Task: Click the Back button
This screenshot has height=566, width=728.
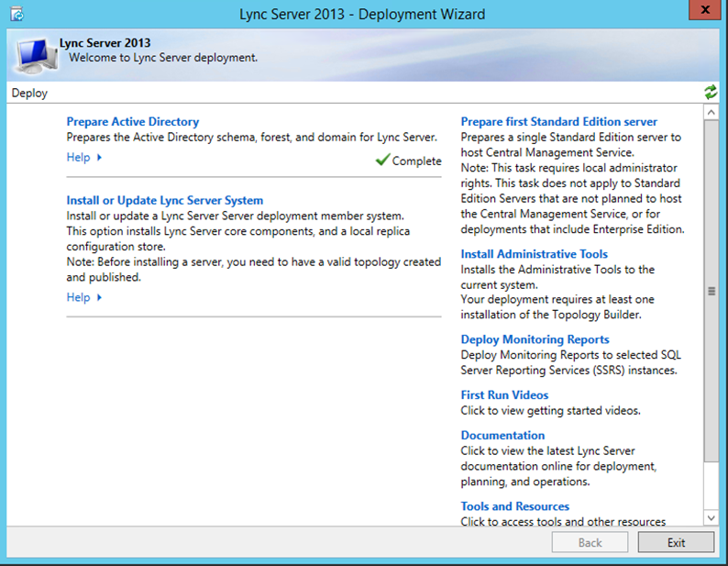Action: coord(590,542)
